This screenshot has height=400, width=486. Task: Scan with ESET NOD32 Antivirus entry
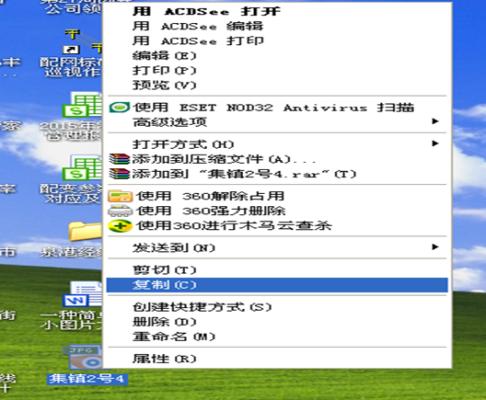[277, 107]
